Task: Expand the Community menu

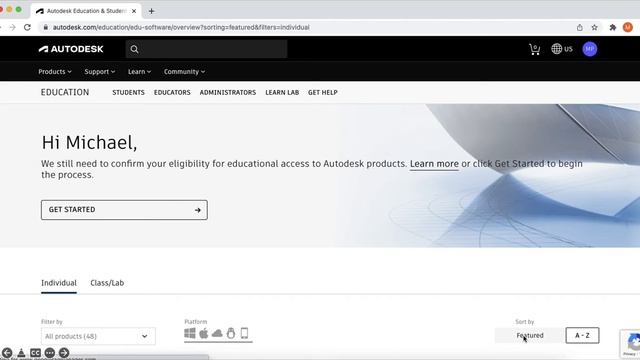Action: [184, 71]
